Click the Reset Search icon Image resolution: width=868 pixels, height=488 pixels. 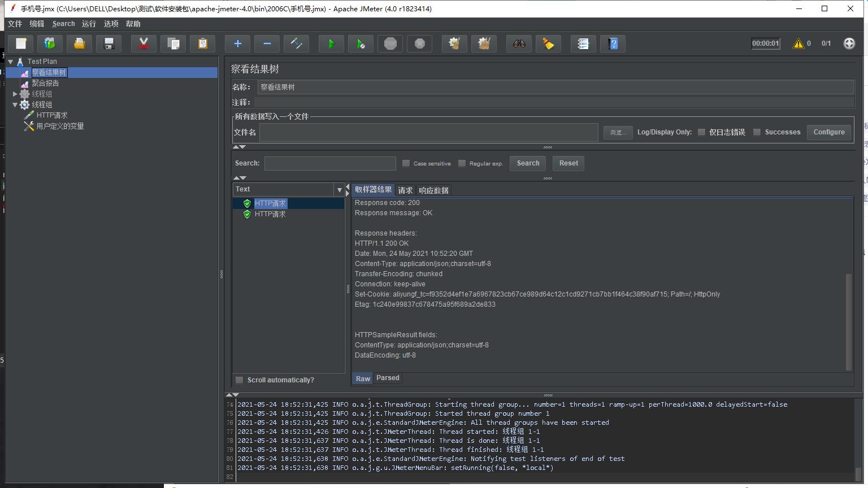coord(548,43)
